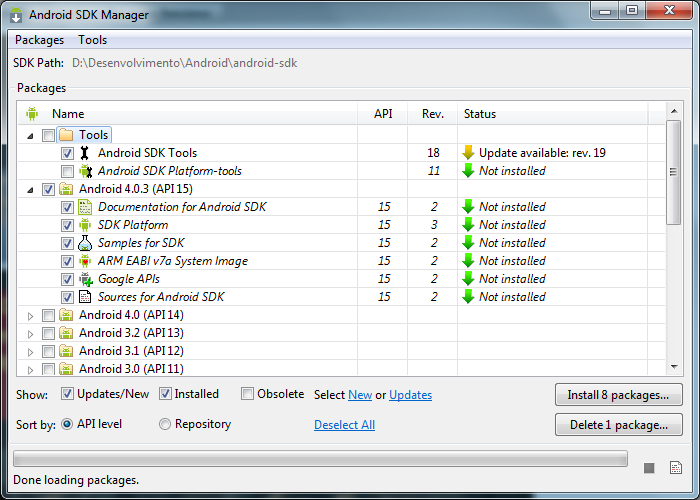The height and width of the screenshot is (500, 700).
Task: Open the log page icon at bottom right
Action: 676,467
